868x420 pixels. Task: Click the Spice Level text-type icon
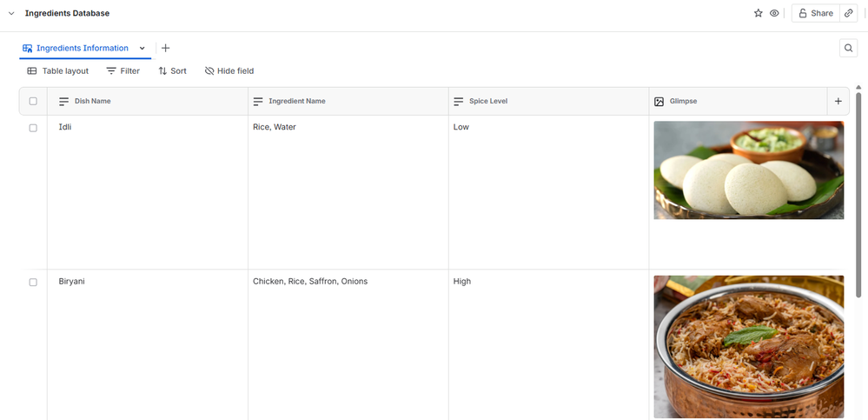[459, 102]
